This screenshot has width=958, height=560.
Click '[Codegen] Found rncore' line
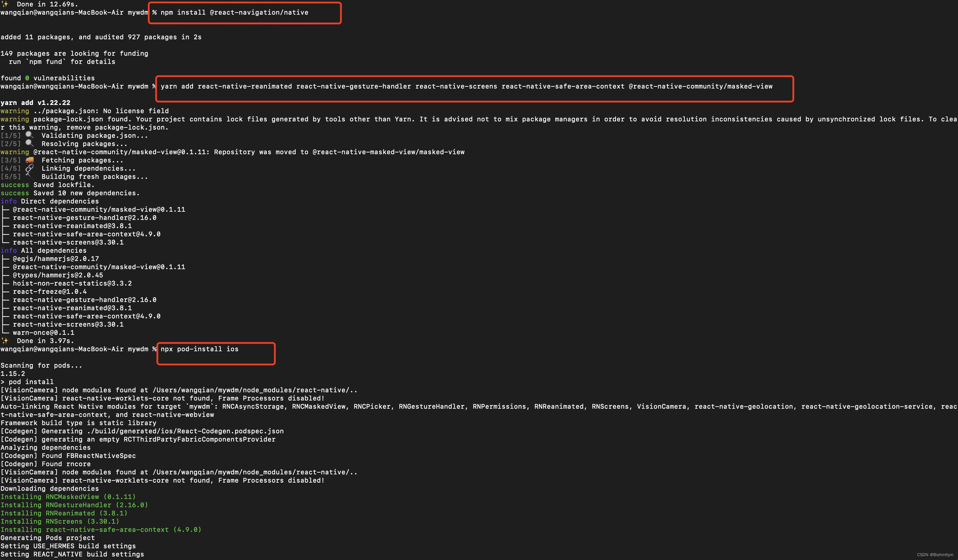[x=46, y=464]
